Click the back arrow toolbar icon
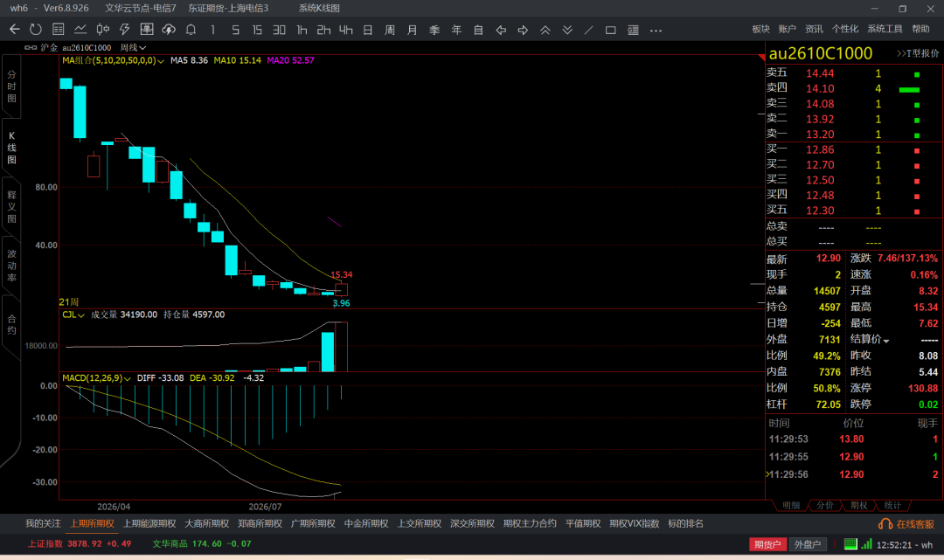The width and height of the screenshot is (944, 560). (15, 30)
